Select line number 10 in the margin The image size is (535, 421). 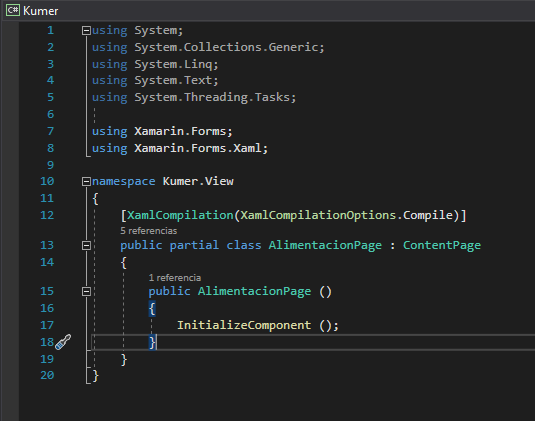point(47,181)
